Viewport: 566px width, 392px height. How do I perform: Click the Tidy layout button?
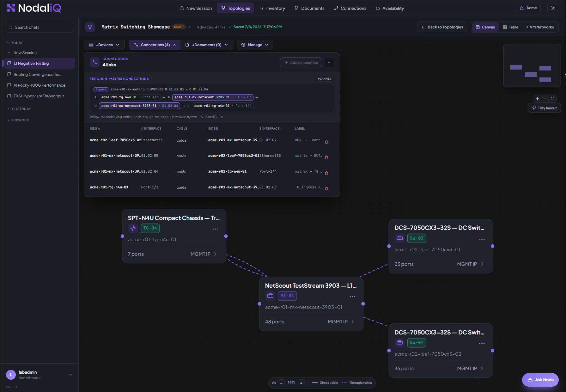tap(544, 108)
